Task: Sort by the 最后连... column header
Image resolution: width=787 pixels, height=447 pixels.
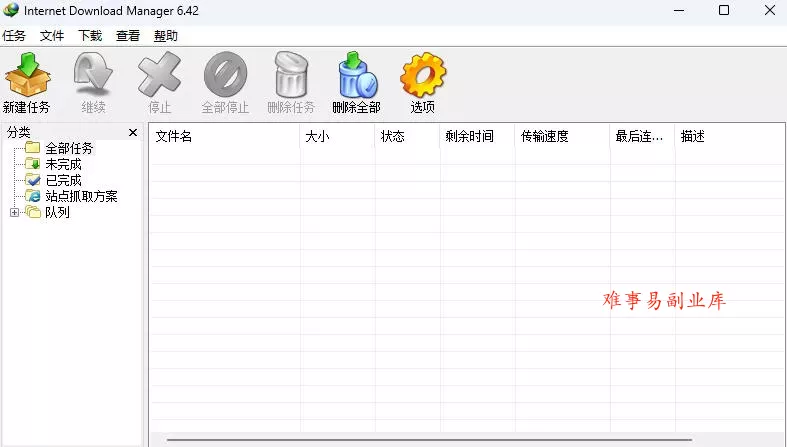Action: [x=642, y=136]
